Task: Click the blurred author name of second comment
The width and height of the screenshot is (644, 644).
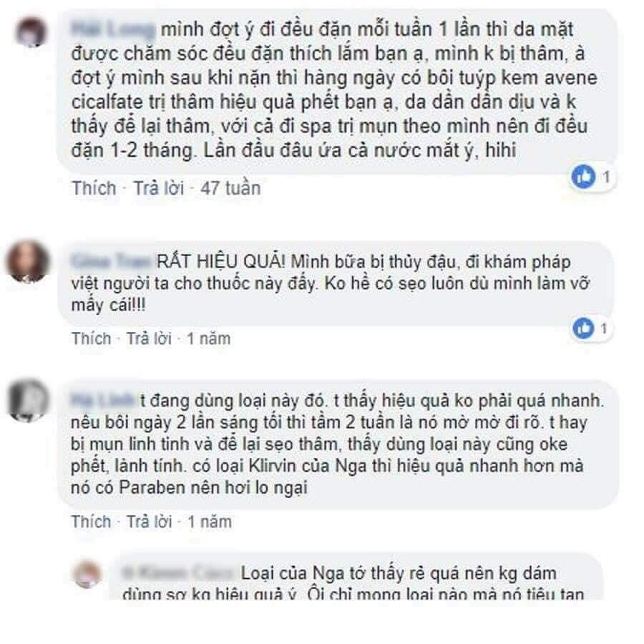Action: click(x=112, y=261)
